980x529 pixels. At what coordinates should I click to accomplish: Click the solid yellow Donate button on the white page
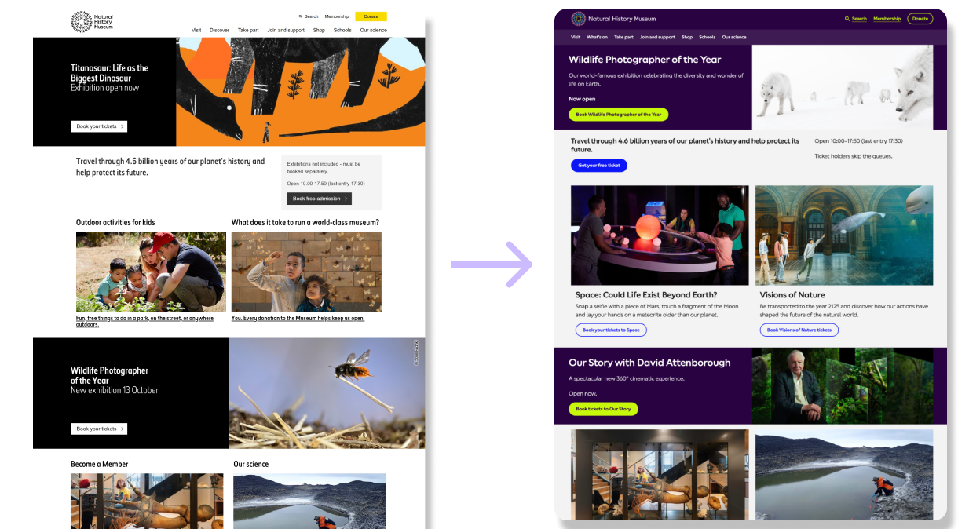[x=371, y=16]
